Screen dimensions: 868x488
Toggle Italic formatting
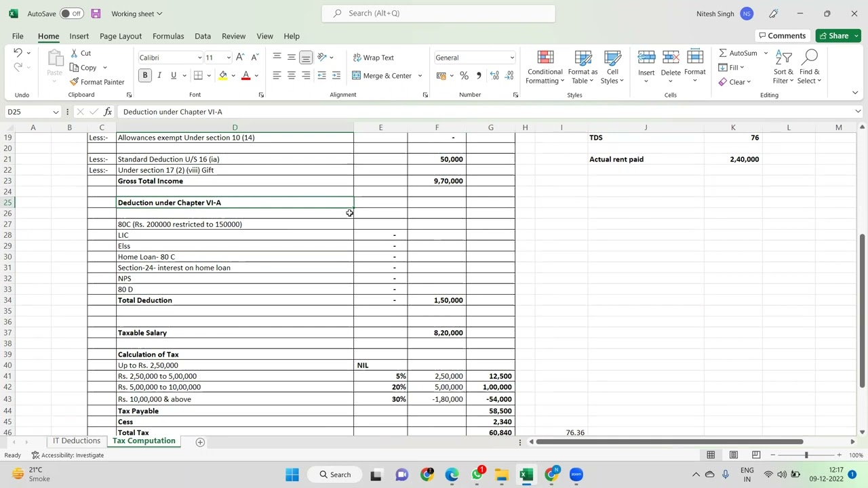pyautogui.click(x=159, y=75)
